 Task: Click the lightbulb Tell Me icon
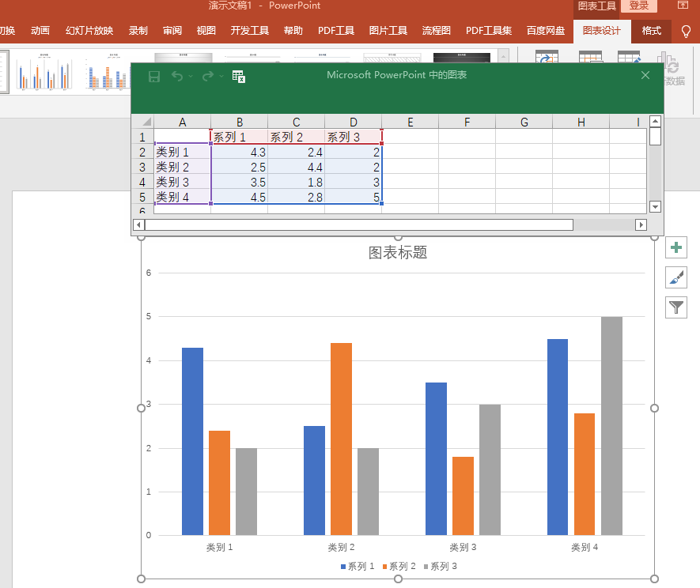click(x=686, y=32)
